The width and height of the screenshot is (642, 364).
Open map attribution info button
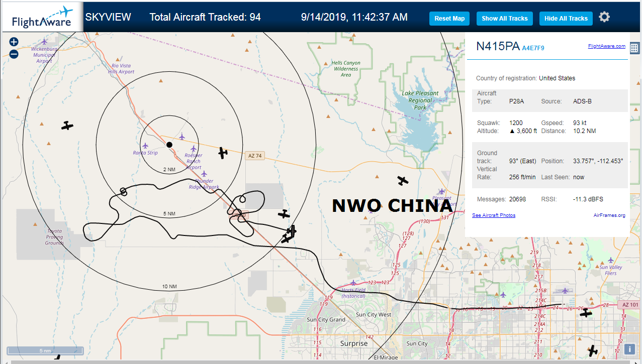pyautogui.click(x=629, y=349)
